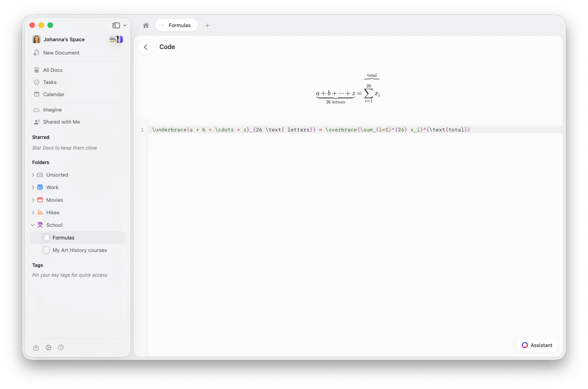
Task: Click the Formulas document thumbnail icon
Action: point(46,237)
